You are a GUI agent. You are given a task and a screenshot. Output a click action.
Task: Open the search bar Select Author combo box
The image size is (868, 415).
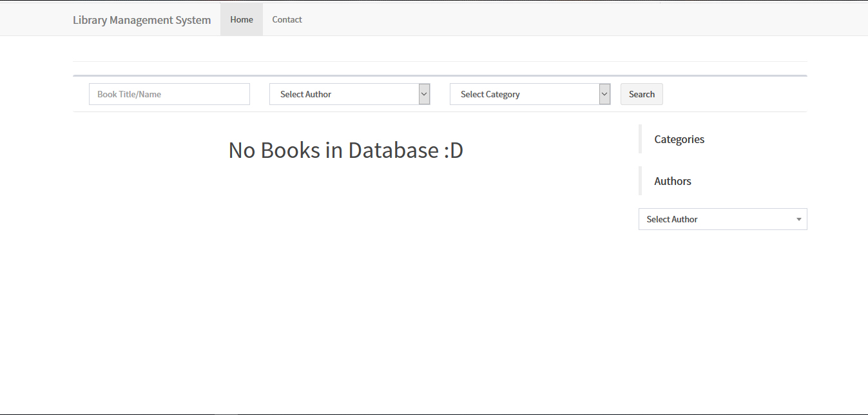343,94
